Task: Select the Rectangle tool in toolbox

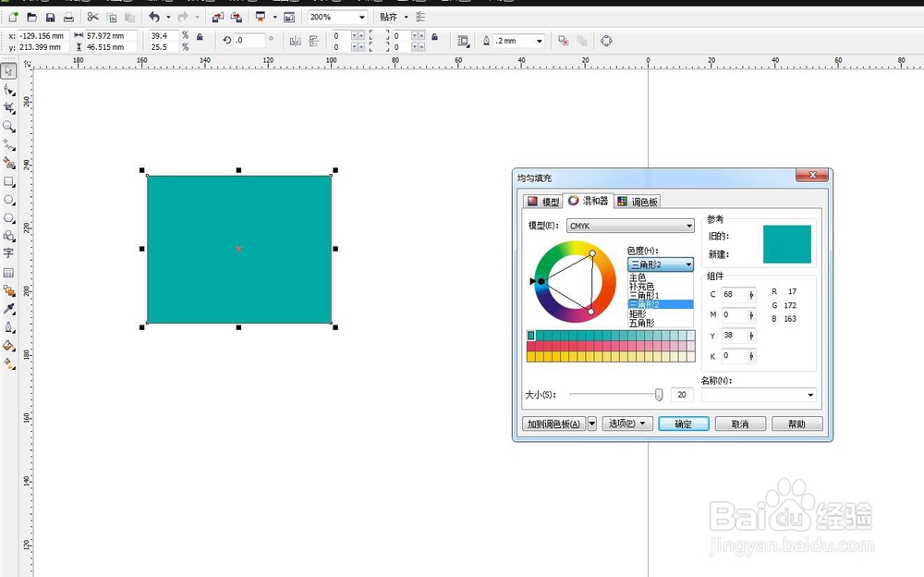Action: point(9,182)
